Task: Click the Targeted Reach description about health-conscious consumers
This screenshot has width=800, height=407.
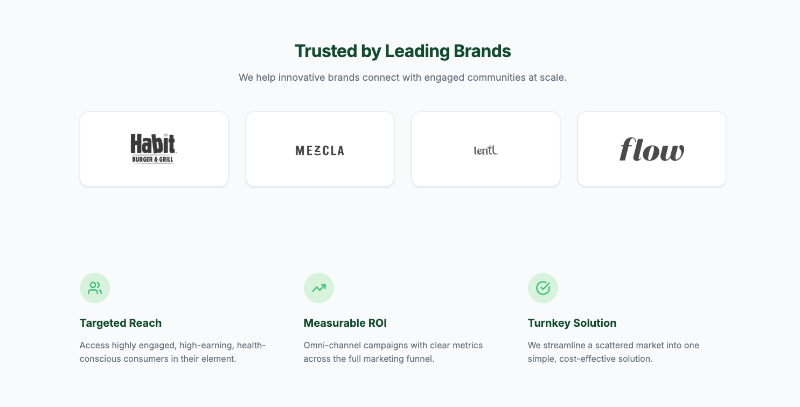Action: pyautogui.click(x=172, y=352)
